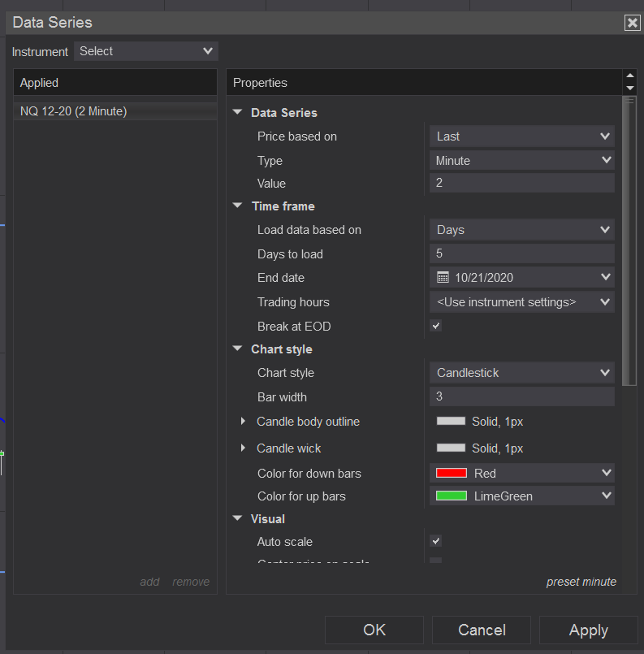Collapse the Chart style section
The width and height of the screenshot is (644, 654).
coord(237,349)
